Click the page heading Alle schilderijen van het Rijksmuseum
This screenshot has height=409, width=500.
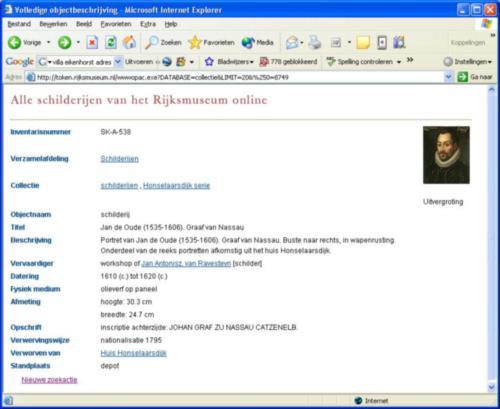pos(139,100)
